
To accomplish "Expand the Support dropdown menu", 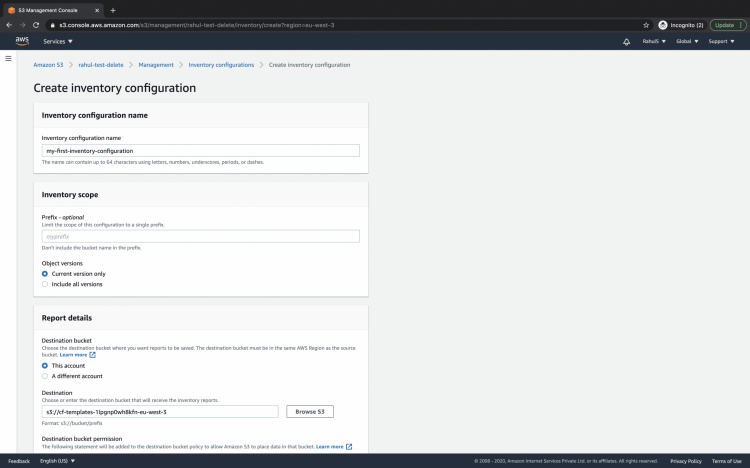I will pyautogui.click(x=720, y=42).
